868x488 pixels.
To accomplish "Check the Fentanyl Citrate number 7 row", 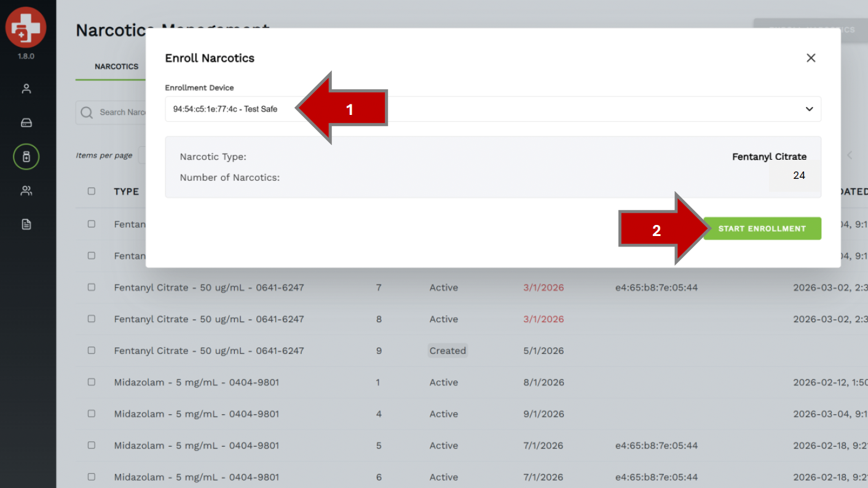I will click(92, 287).
